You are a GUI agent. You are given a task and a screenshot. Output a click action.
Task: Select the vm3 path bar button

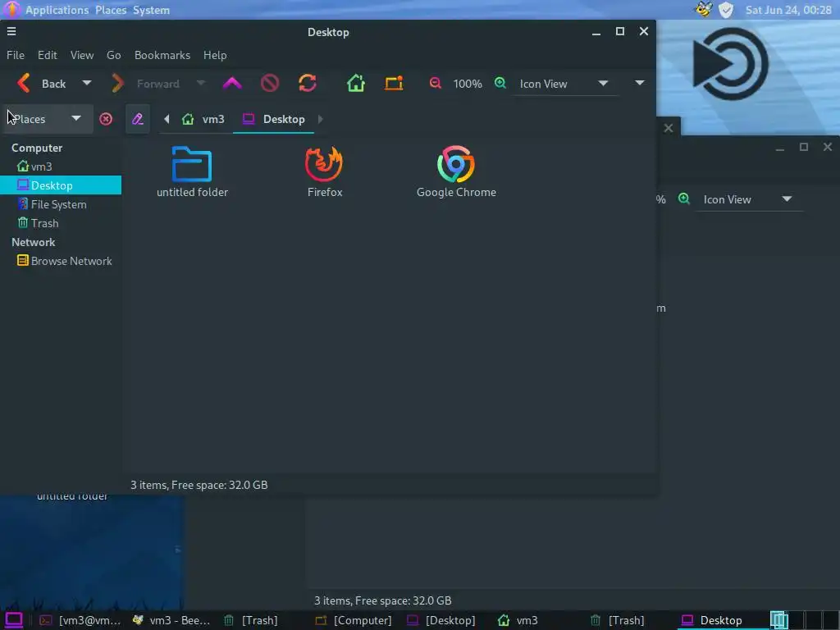tap(203, 119)
